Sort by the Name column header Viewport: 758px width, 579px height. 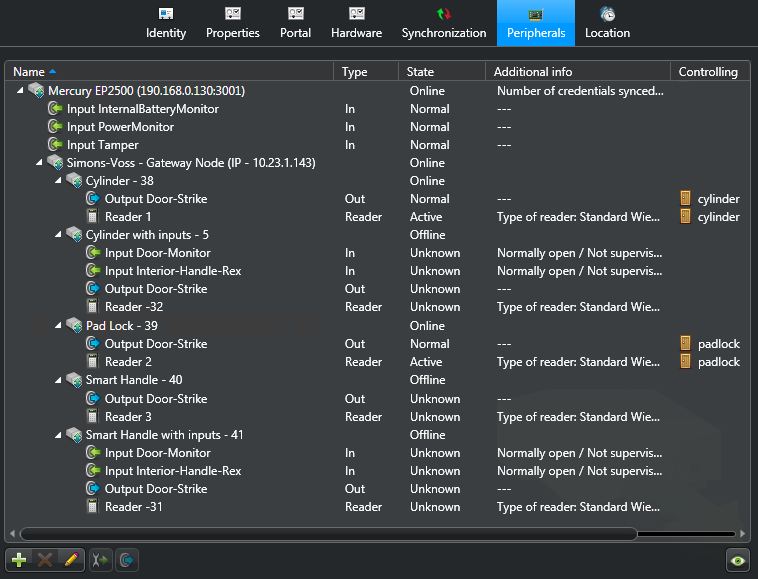pos(29,72)
